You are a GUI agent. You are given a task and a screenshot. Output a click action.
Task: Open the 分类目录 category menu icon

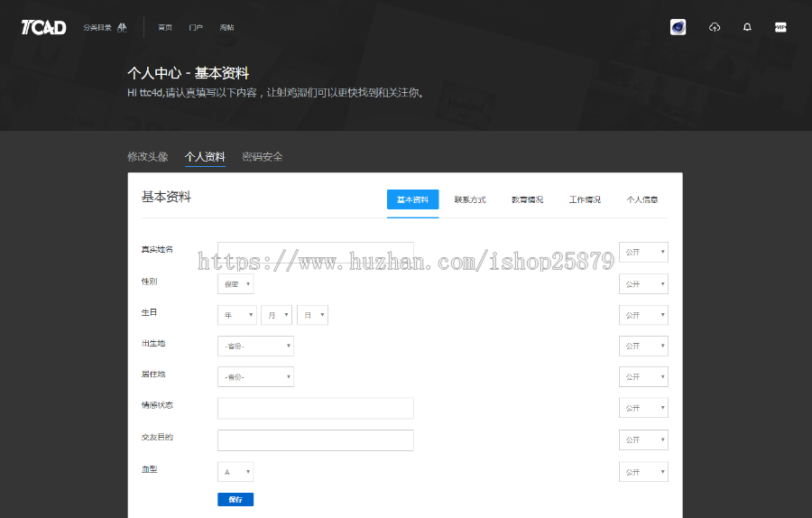122,27
